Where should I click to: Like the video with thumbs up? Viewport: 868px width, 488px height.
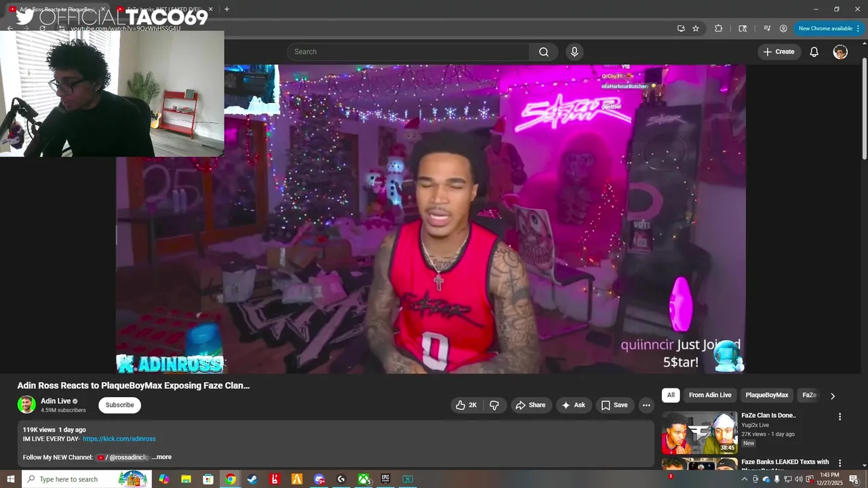466,405
